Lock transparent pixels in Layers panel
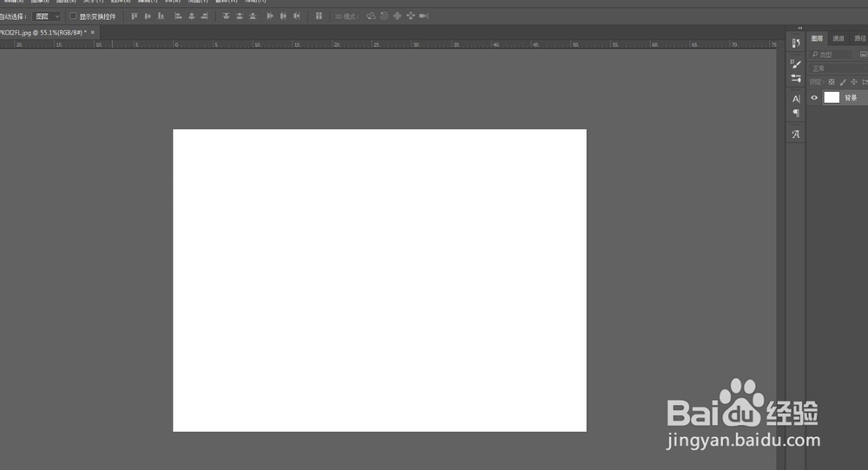This screenshot has height=470, width=868. pyautogui.click(x=832, y=82)
